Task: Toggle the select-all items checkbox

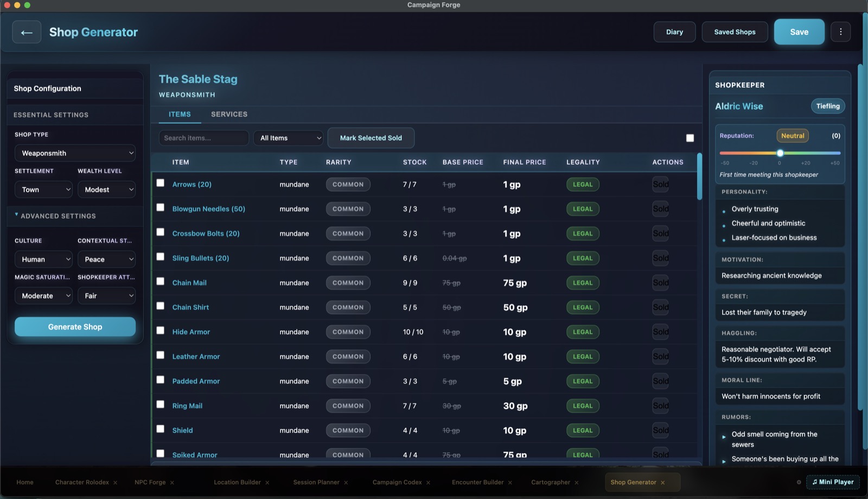Action: [690, 138]
